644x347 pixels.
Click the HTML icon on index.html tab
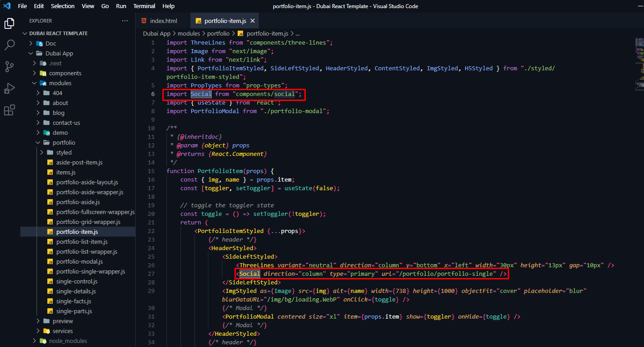pos(144,21)
